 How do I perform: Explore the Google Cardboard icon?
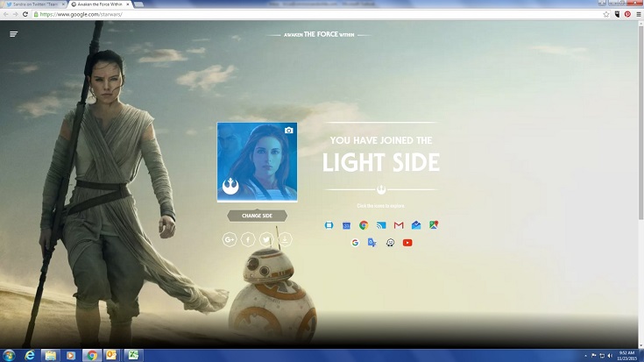pyautogui.click(x=329, y=225)
